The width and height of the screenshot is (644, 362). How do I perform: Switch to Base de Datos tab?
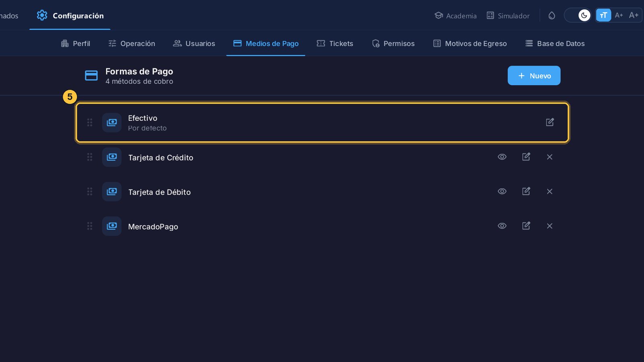[555, 43]
